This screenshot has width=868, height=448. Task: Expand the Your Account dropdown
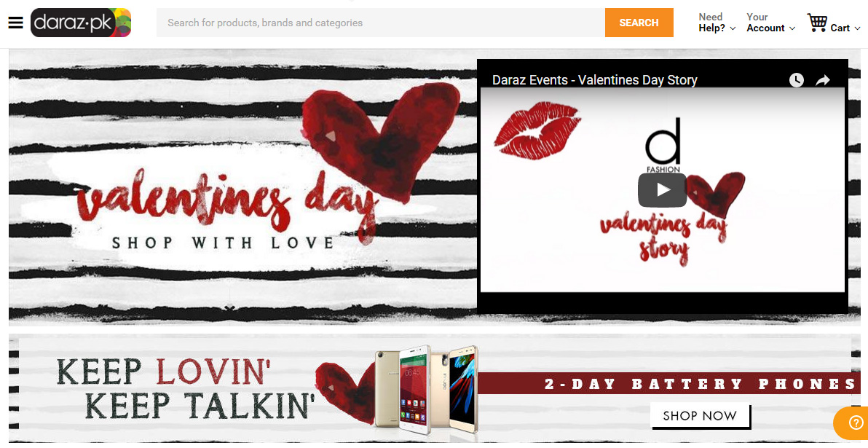770,23
